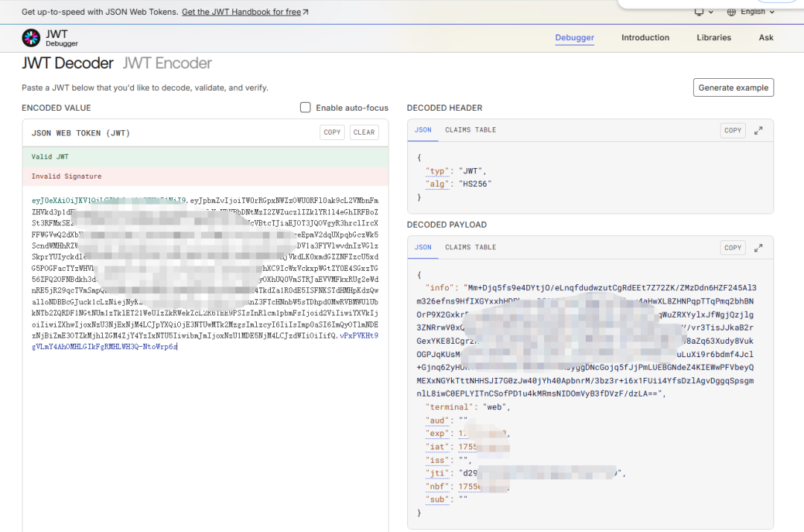Click the "sub" claim key
This screenshot has height=532, width=804.
[x=437, y=500]
